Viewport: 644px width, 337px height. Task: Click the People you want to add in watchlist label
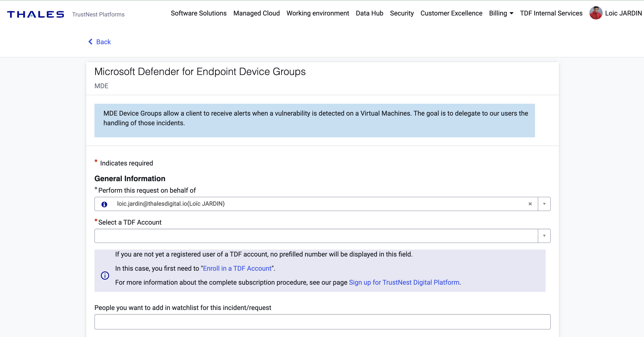183,308
